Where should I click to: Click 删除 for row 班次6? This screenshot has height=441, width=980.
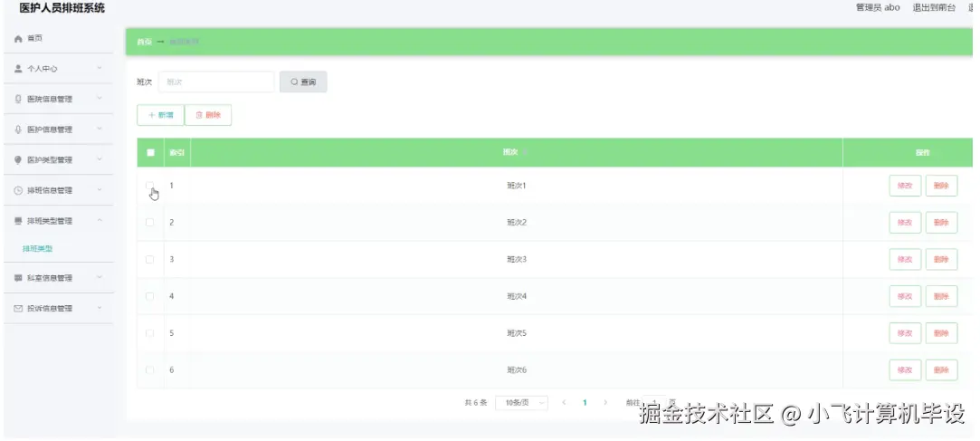coord(941,370)
